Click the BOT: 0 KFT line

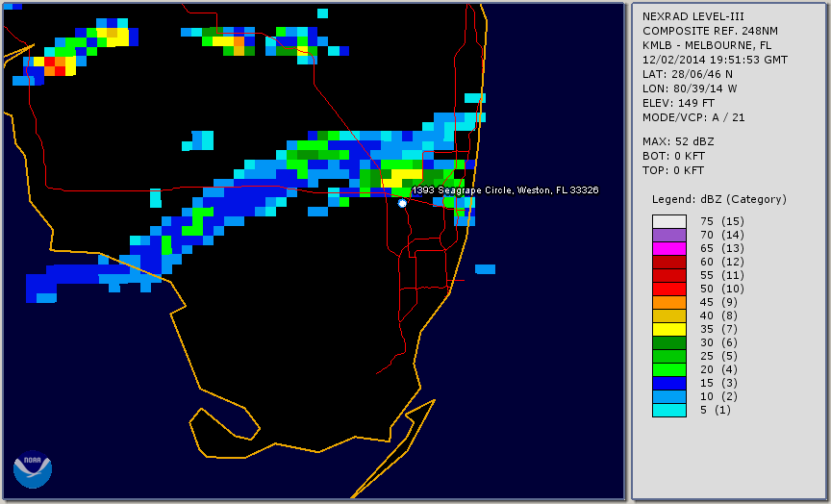point(673,156)
